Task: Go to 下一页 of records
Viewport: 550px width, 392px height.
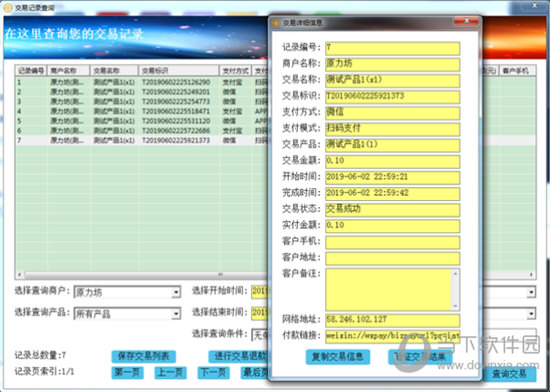Action: 214,372
